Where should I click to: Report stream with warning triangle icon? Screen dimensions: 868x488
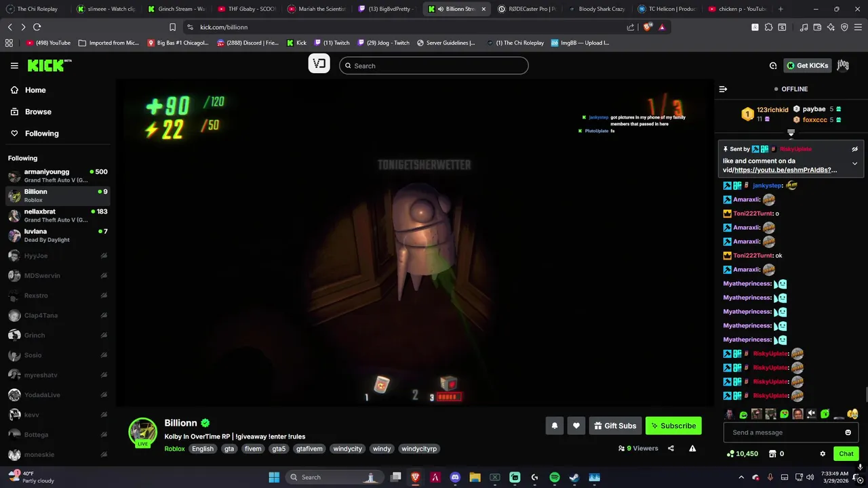692,448
